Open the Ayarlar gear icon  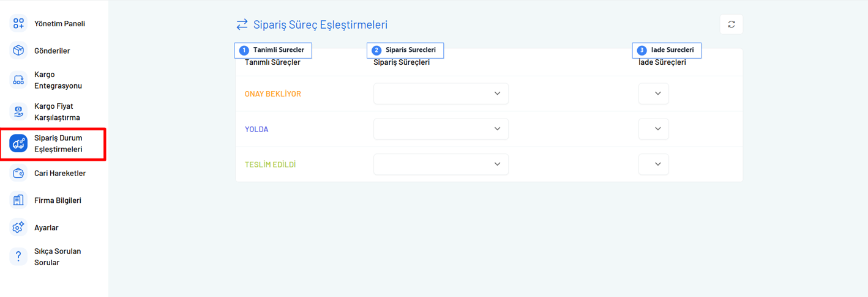(x=18, y=227)
